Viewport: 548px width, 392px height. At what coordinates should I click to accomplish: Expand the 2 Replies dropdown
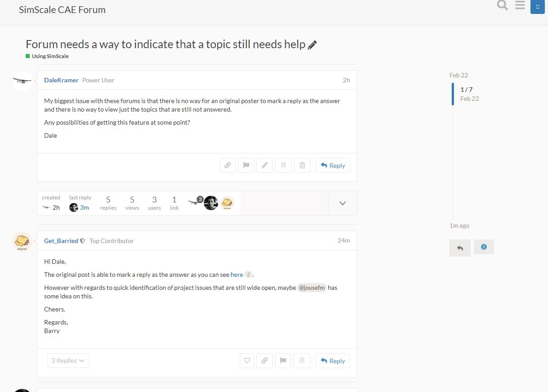(x=68, y=360)
